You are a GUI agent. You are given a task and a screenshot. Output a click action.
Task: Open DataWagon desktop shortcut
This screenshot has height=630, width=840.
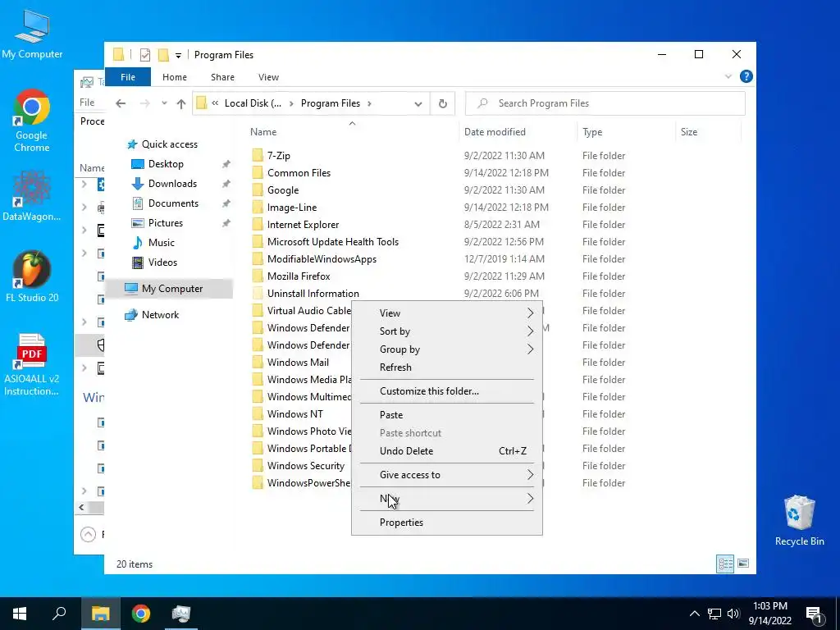[32, 195]
